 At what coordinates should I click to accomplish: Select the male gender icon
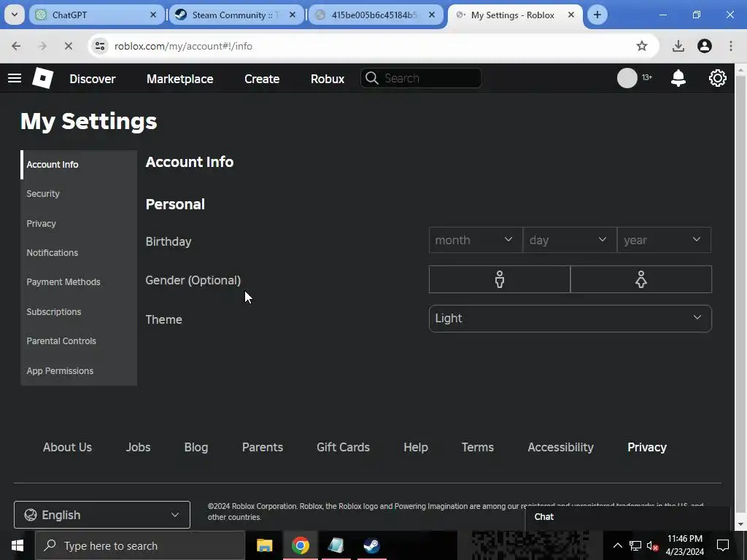click(499, 279)
